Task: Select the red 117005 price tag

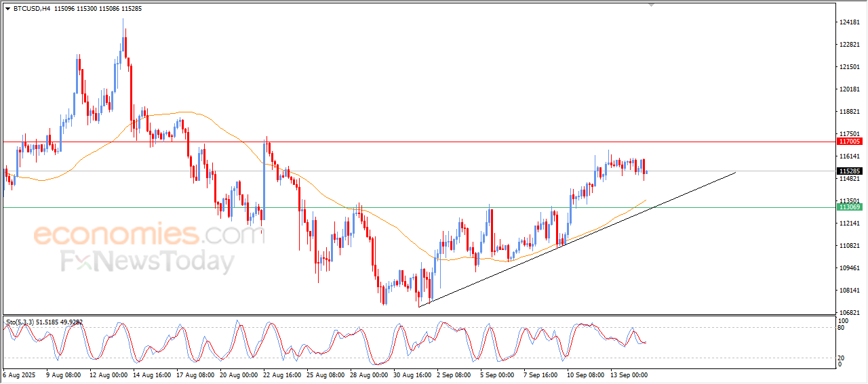Action: coord(850,142)
